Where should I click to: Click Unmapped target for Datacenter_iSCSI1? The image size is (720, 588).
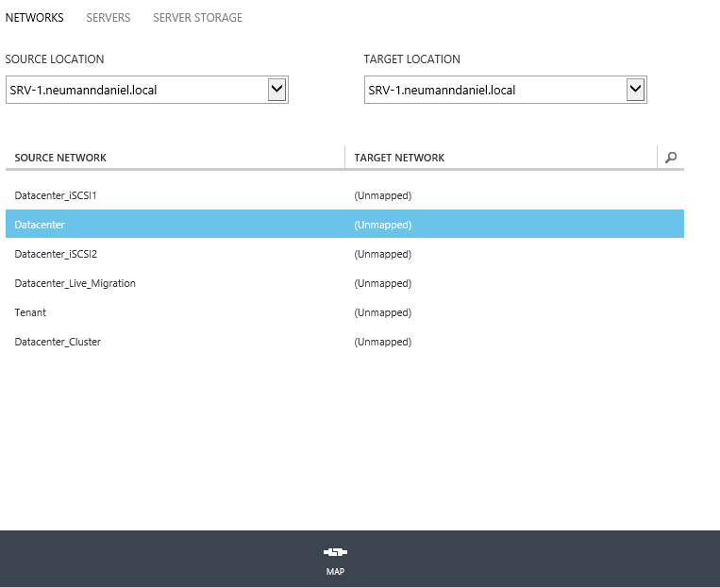pos(382,195)
